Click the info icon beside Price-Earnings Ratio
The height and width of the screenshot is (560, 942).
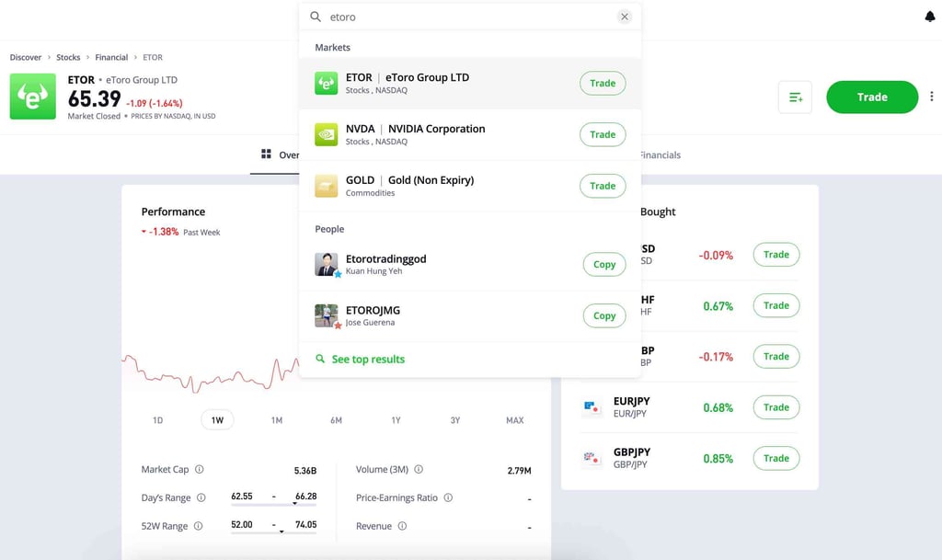(448, 497)
